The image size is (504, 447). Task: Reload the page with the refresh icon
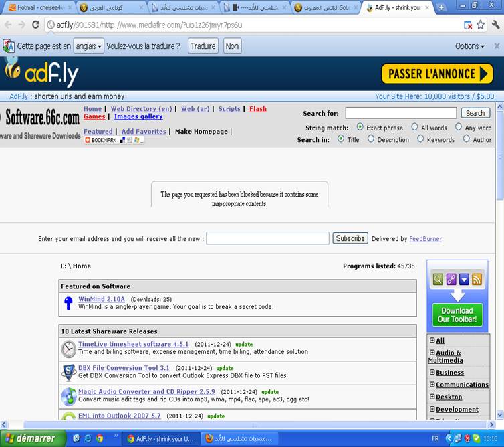click(35, 25)
